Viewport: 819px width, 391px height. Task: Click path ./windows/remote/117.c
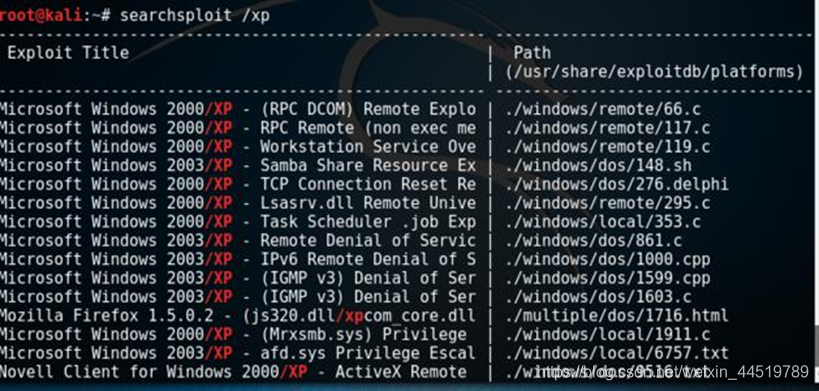607,128
